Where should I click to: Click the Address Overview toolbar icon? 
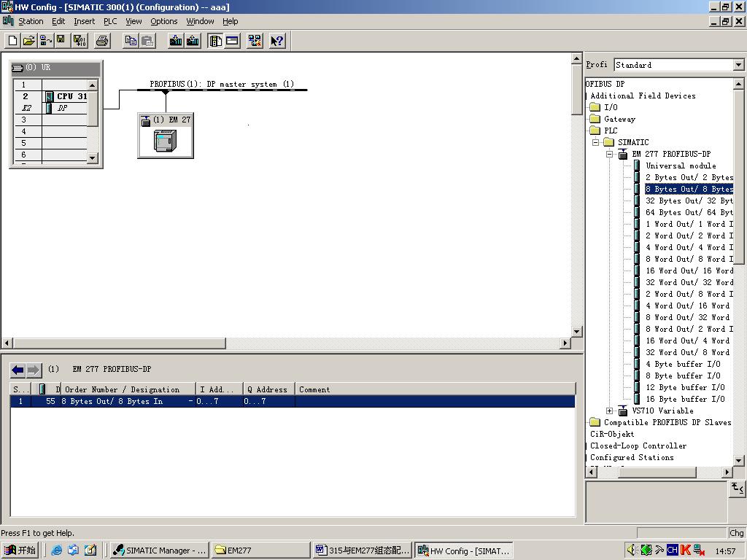[x=233, y=41]
